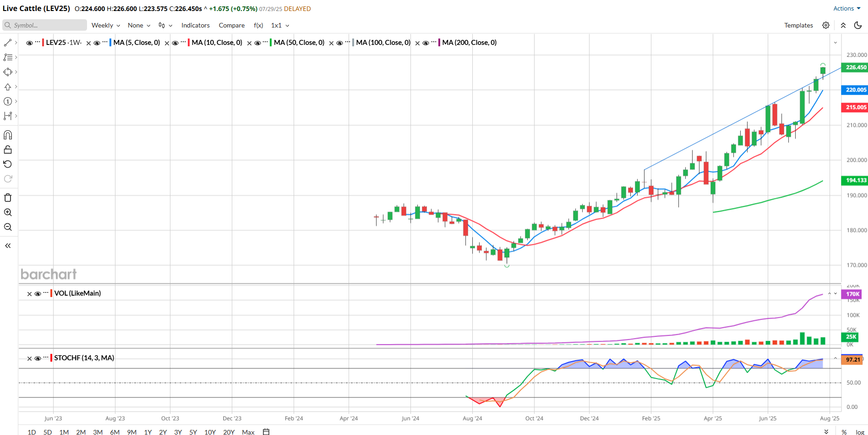Click the zoom in magnifier icon
This screenshot has width=868, height=435.
pyautogui.click(x=8, y=212)
